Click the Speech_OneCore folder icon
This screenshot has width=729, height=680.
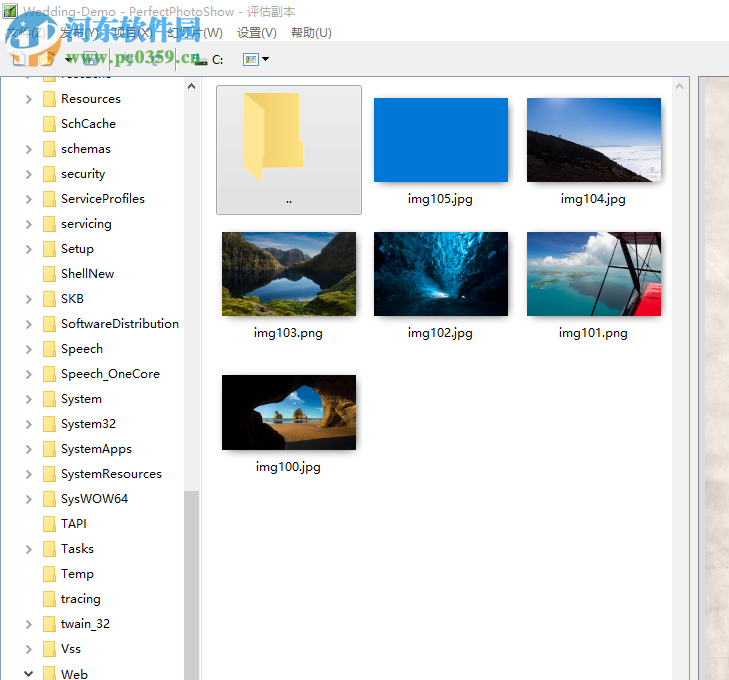click(49, 374)
